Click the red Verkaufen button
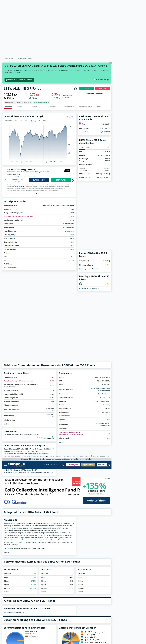Viewport: 146px width, 644px height. 102,89
